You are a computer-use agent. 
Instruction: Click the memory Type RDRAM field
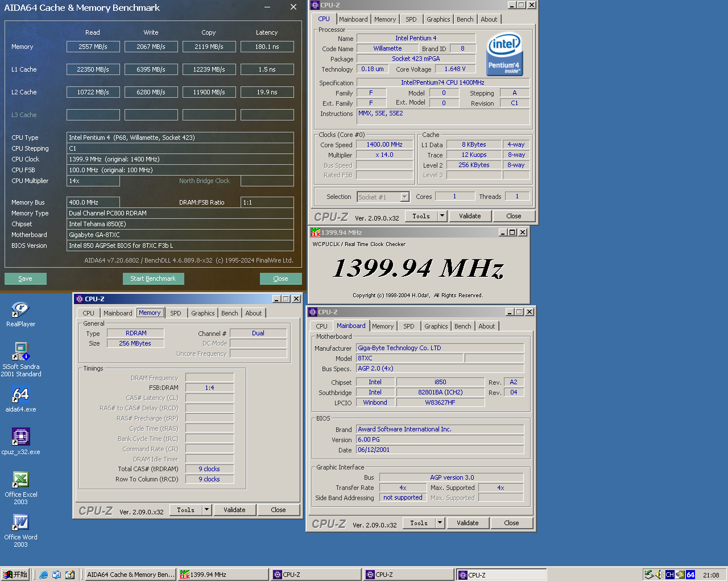point(136,333)
